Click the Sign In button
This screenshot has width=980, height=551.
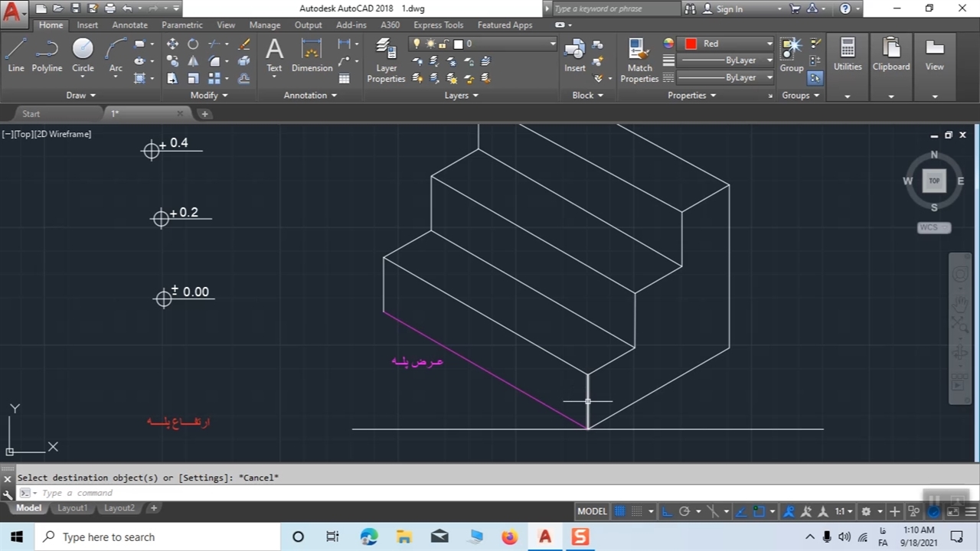(x=729, y=9)
